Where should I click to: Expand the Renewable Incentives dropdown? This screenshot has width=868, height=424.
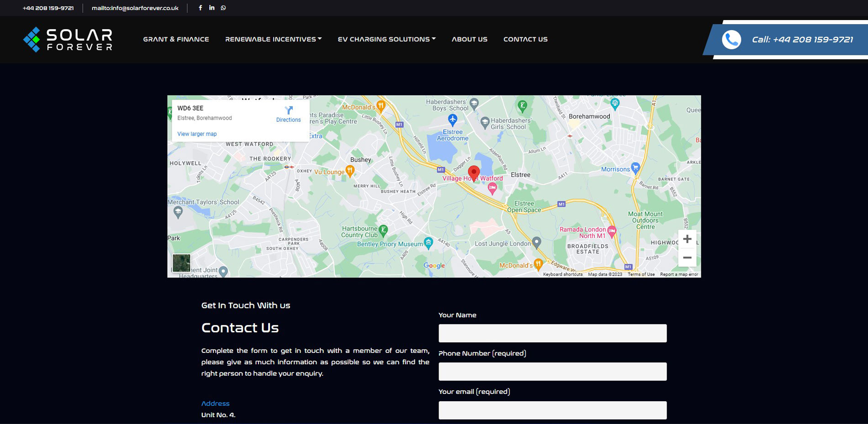coord(273,39)
